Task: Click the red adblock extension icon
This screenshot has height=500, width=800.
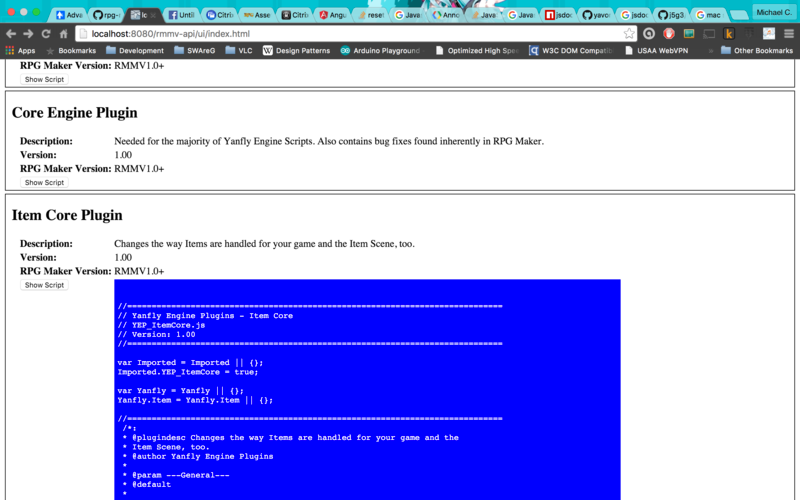Action: 669,33
